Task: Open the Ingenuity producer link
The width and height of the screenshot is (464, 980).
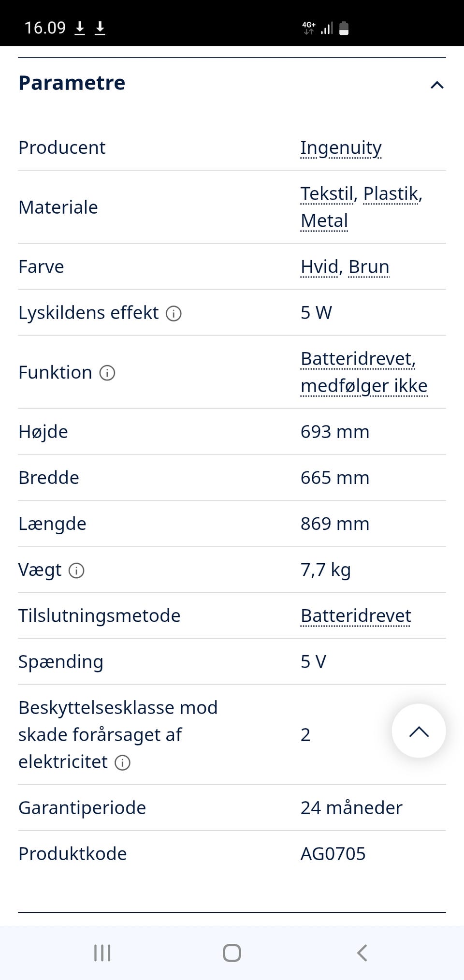Action: coord(341,148)
